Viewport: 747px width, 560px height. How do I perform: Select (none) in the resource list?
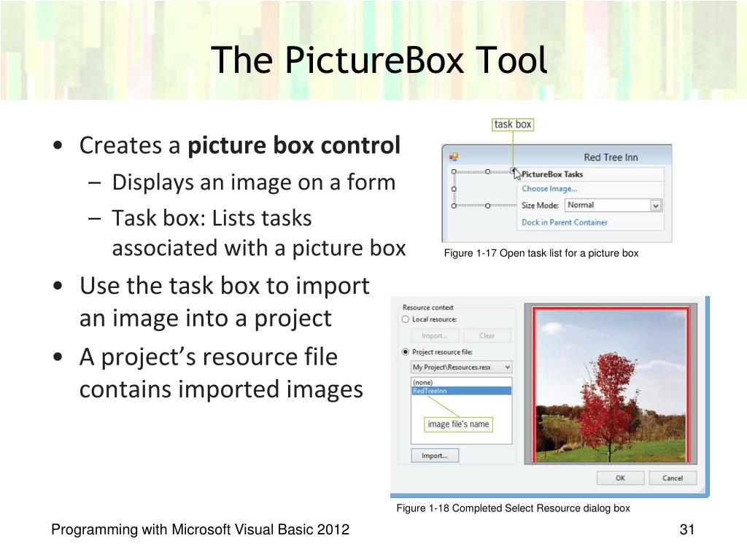[x=461, y=382]
